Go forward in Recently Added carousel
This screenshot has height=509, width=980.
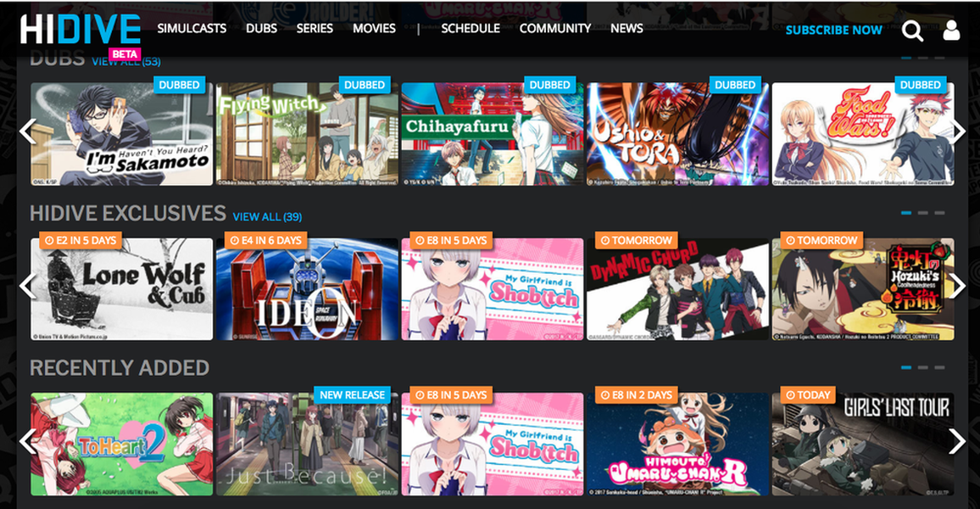tap(957, 441)
